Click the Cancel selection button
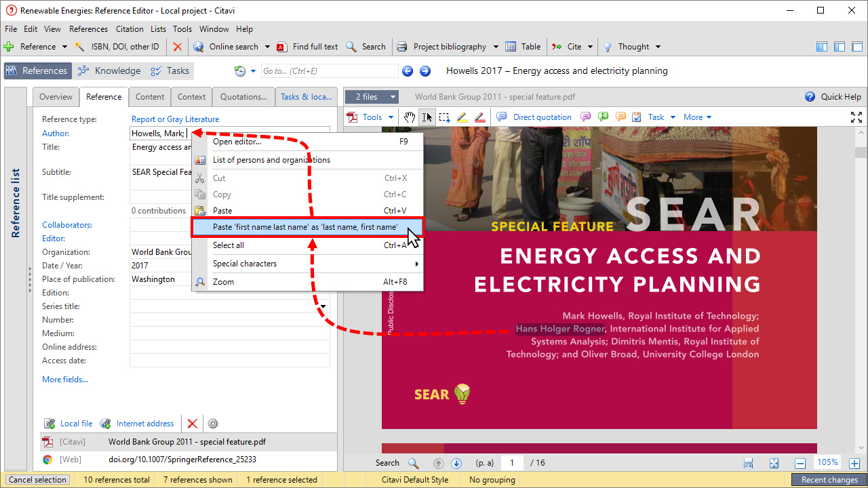The height and width of the screenshot is (488, 868). point(37,480)
